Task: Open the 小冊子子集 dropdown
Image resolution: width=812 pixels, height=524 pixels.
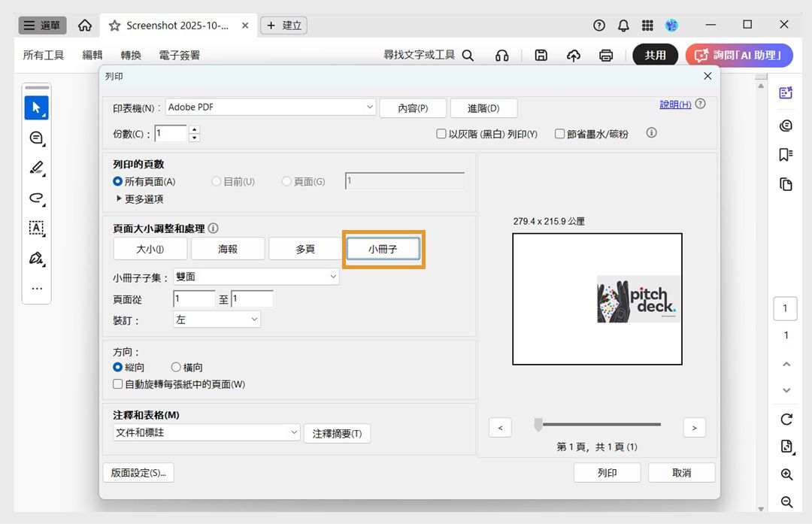Action: [x=256, y=277]
